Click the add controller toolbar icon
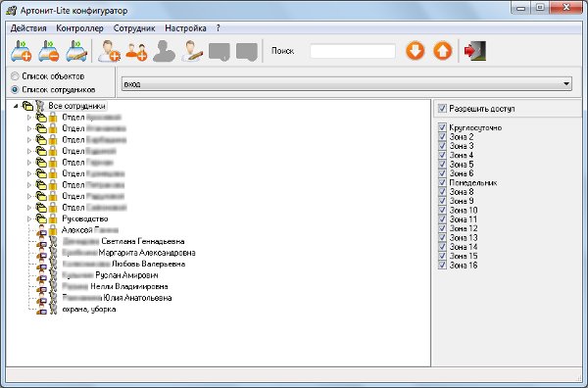 pyautogui.click(x=21, y=51)
